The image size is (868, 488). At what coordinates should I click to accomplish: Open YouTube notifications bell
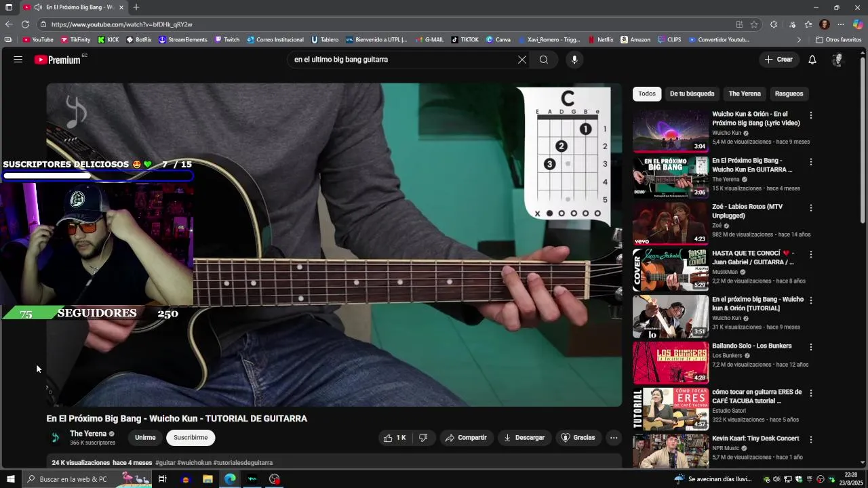812,60
